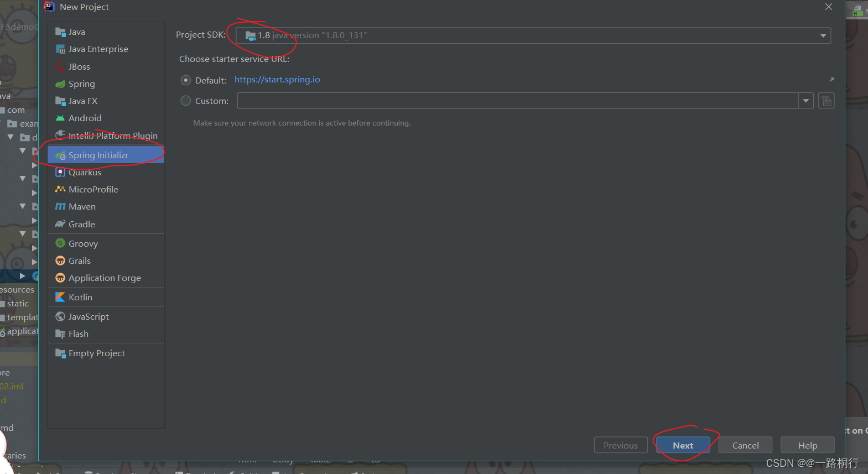Screen dimensions: 868x474
Task: Click the Custom URL input field
Action: pos(518,101)
